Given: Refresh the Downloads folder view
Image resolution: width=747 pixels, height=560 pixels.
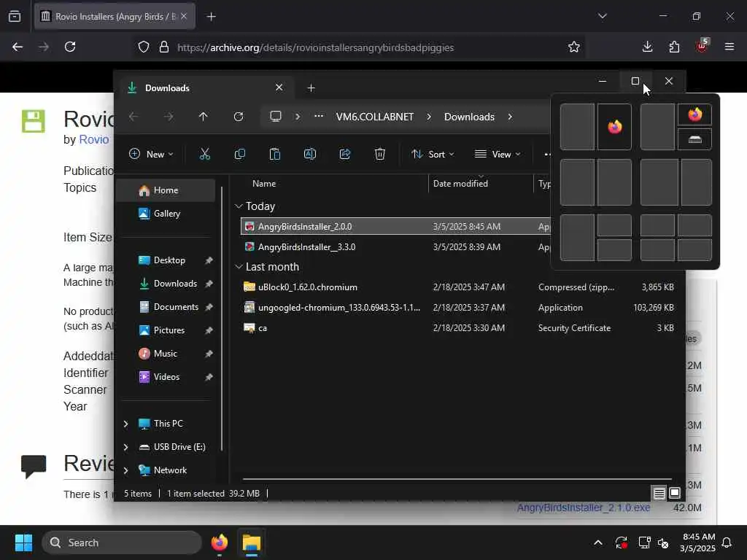Looking at the screenshot, I should coord(239,117).
